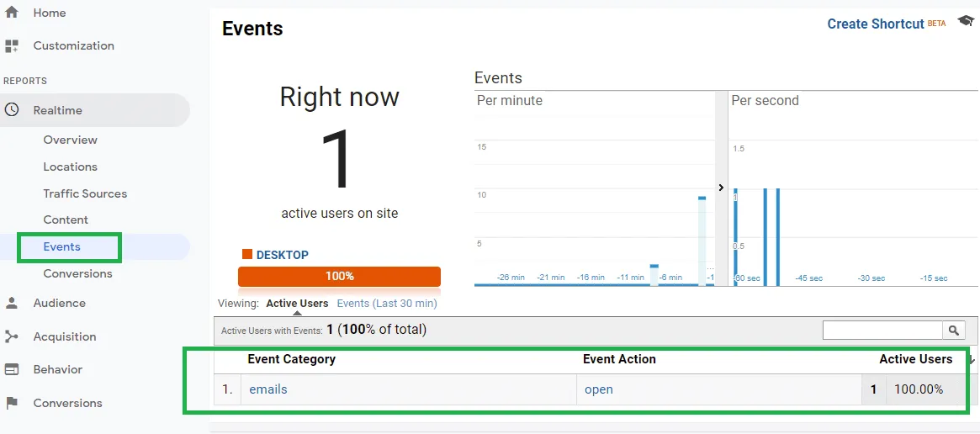Open the Realtime Content report
The image size is (980, 434).
[66, 220]
